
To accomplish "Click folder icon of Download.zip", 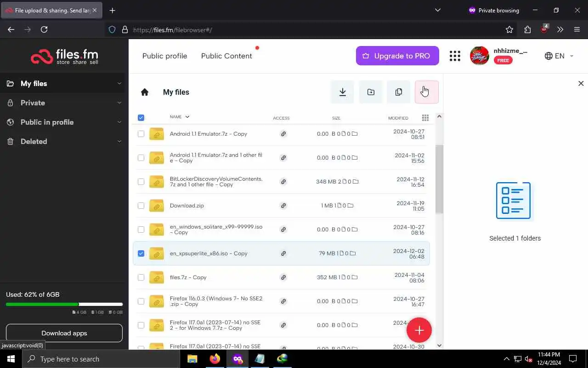I will pos(157,206).
